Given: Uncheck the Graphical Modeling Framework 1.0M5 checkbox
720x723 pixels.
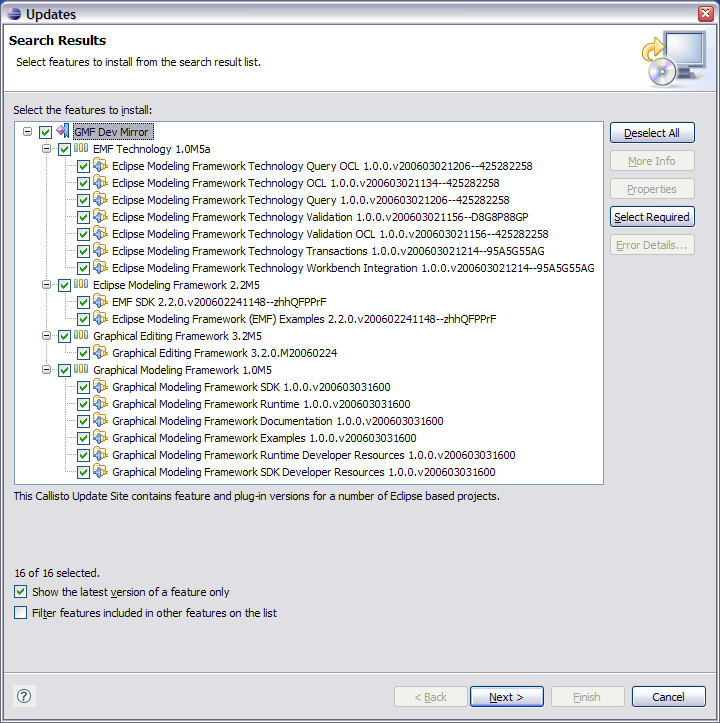Looking at the screenshot, I should click(64, 370).
